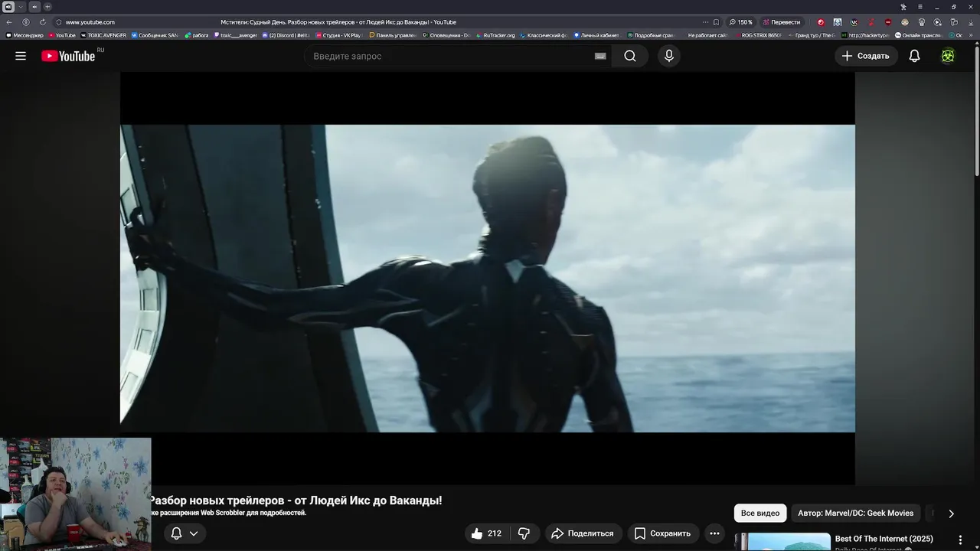
Task: Bookmark this page via bookmark icon
Action: pos(716,22)
